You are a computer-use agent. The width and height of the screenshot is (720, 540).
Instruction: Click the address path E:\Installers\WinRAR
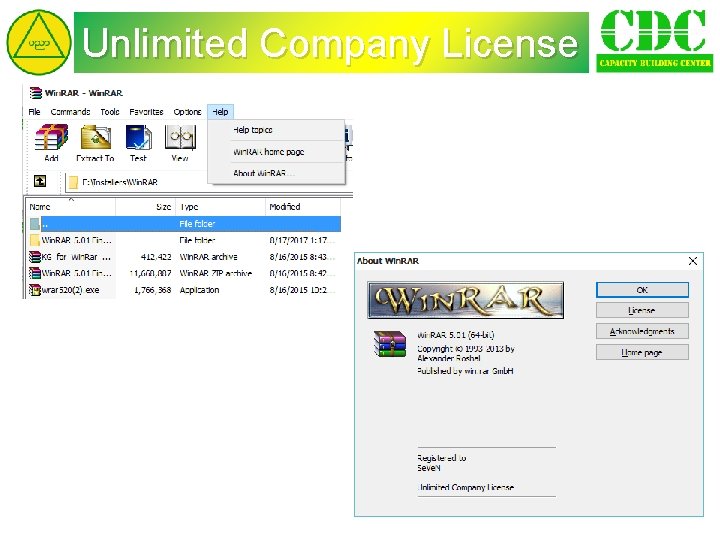pos(120,182)
